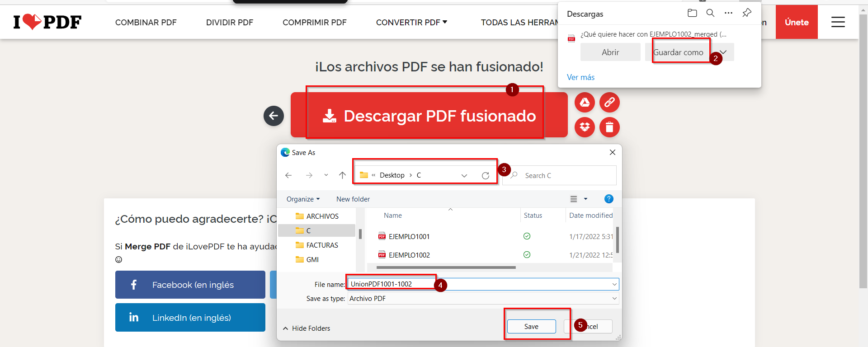Sort by Date modified column header
868x347 pixels.
[x=591, y=216]
